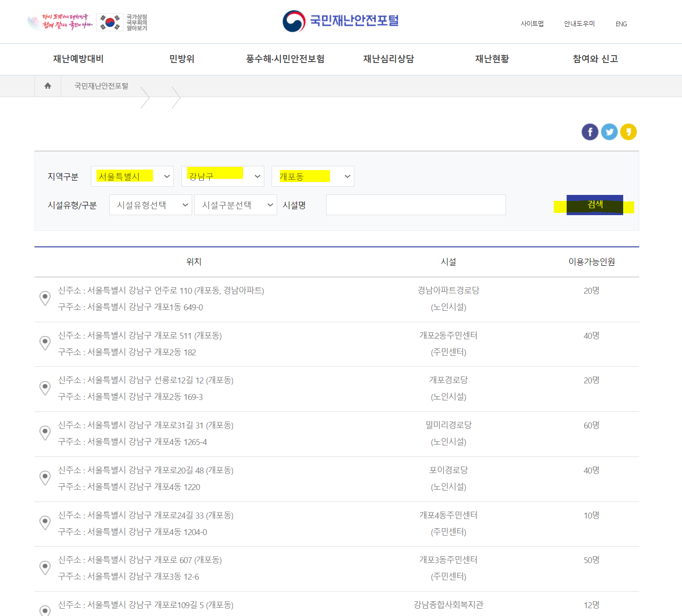Open the 사이트맵 link
This screenshot has width=682, height=616.
click(532, 23)
